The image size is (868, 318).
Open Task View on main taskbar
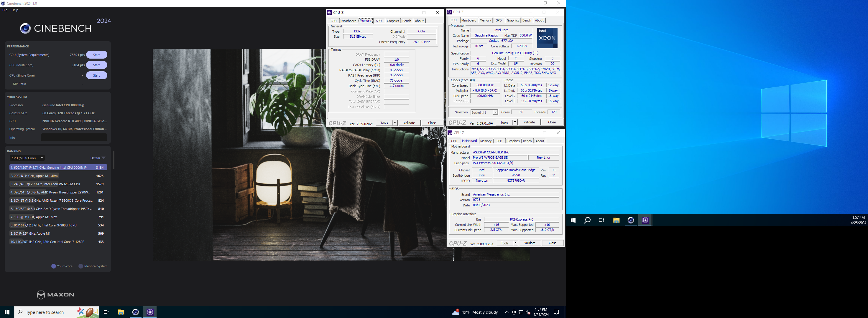point(106,312)
